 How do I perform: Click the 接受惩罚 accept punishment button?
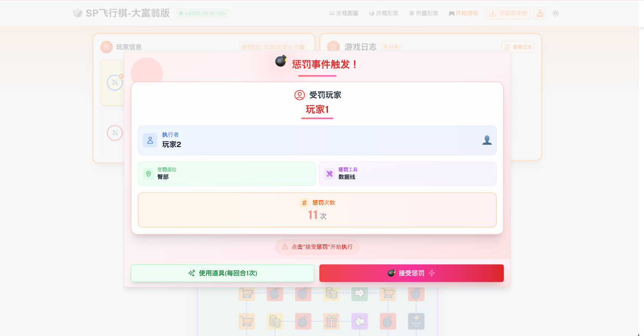click(411, 273)
